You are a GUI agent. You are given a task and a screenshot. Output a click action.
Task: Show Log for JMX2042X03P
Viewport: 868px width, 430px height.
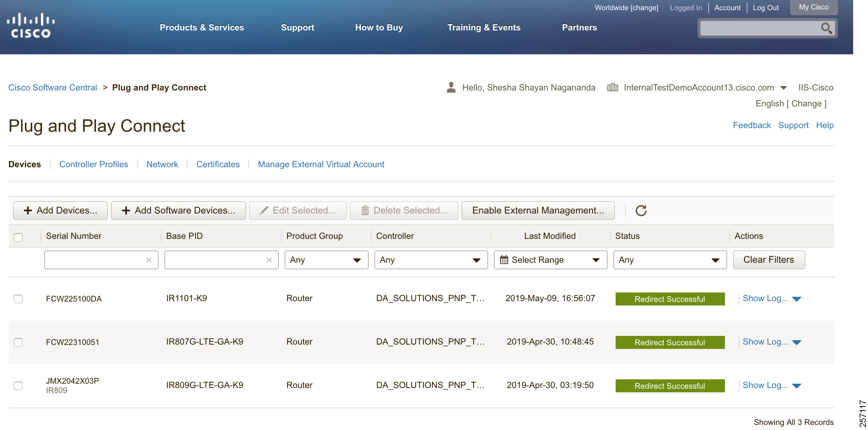click(x=765, y=385)
